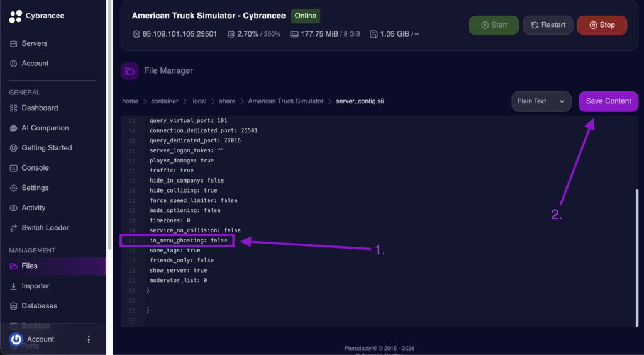Navigate to share breadcrumb
This screenshot has width=644, height=355.
[228, 101]
